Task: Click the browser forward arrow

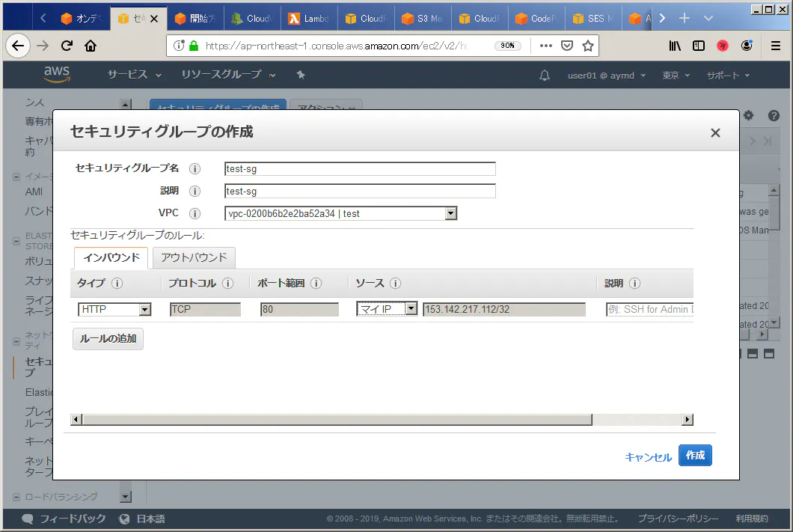Action: tap(43, 46)
